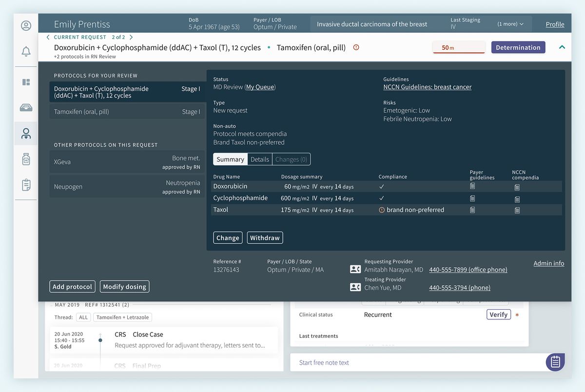The width and height of the screenshot is (585, 392).
Task: Open Taxol NCCN compendia document icon
Action: click(x=517, y=210)
